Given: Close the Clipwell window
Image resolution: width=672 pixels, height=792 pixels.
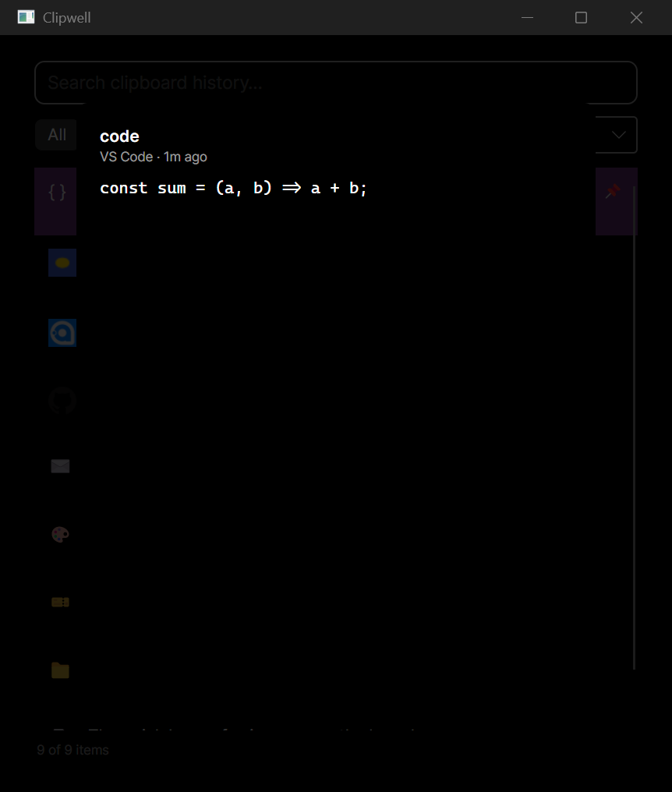Looking at the screenshot, I should (x=636, y=18).
